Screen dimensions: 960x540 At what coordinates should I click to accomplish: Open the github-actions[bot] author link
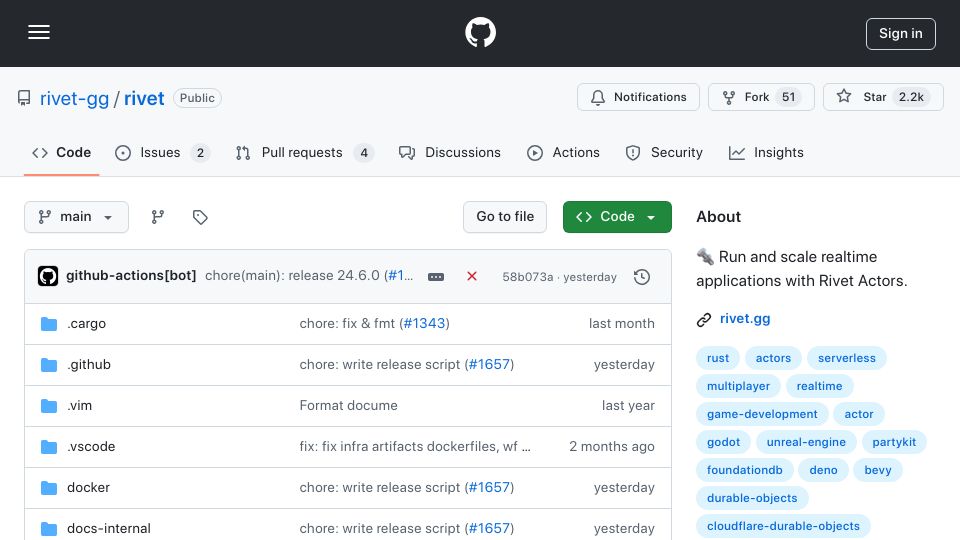(x=131, y=276)
